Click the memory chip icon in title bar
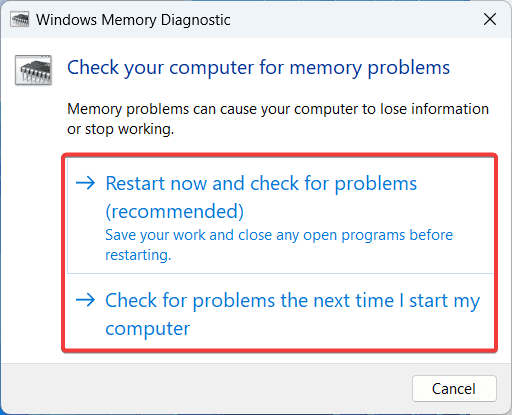The width and height of the screenshot is (512, 415). tap(20, 20)
